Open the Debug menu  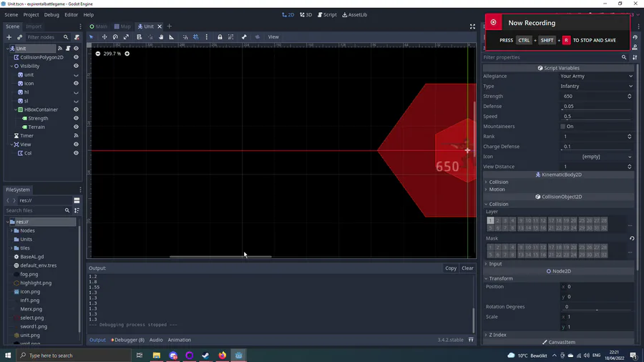(x=52, y=15)
